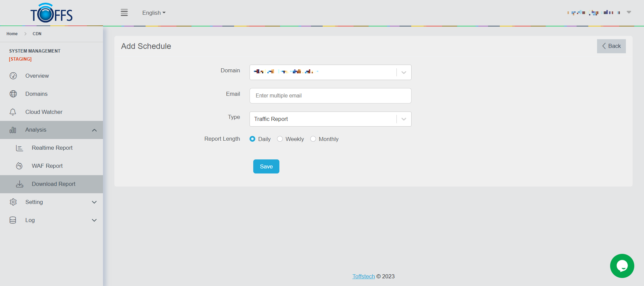Click the WAF Report shield icon
This screenshot has height=286, width=644.
[19, 166]
